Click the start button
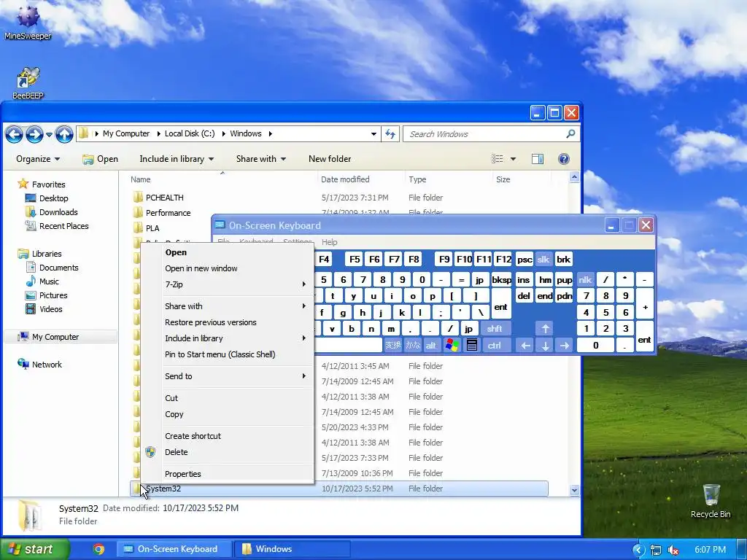747x560 pixels. [34, 549]
